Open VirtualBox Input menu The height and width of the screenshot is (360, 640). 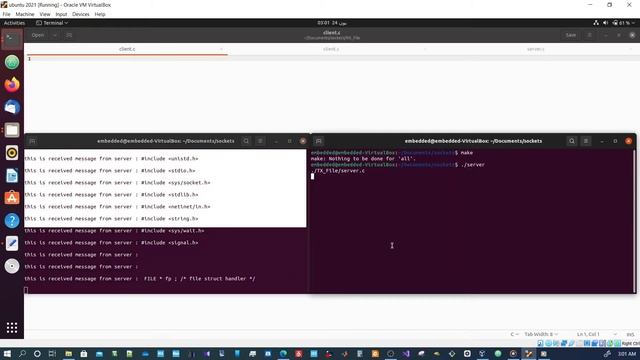tap(61, 14)
